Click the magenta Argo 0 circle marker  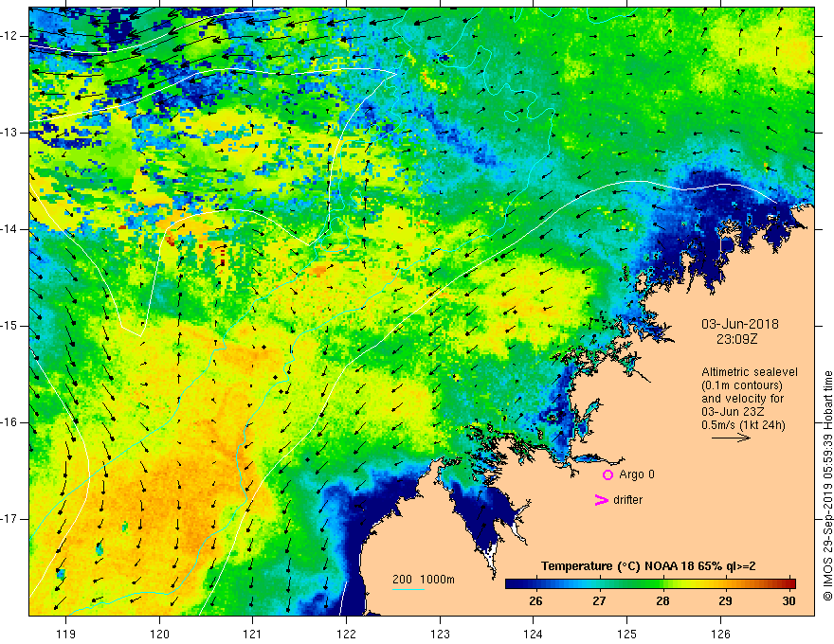coord(607,474)
